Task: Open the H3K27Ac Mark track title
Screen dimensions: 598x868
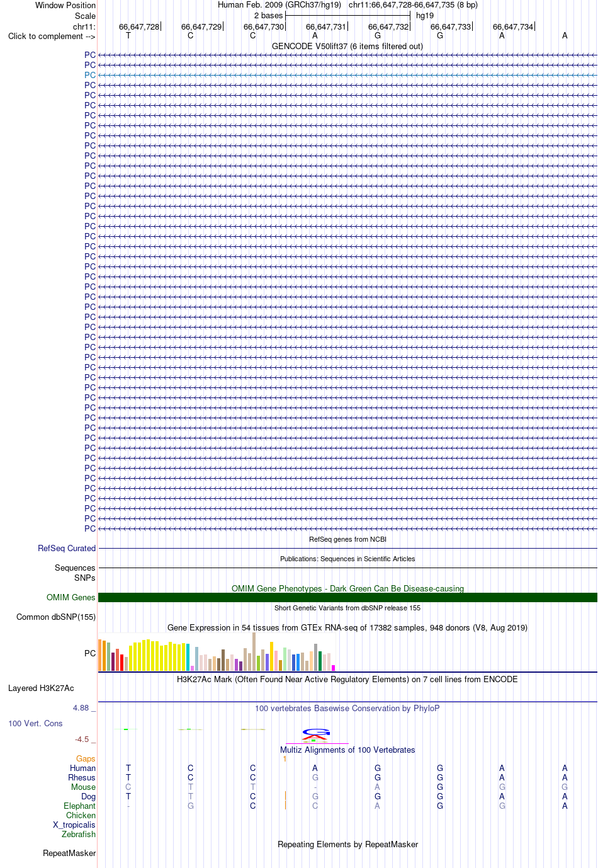Action: [x=347, y=679]
